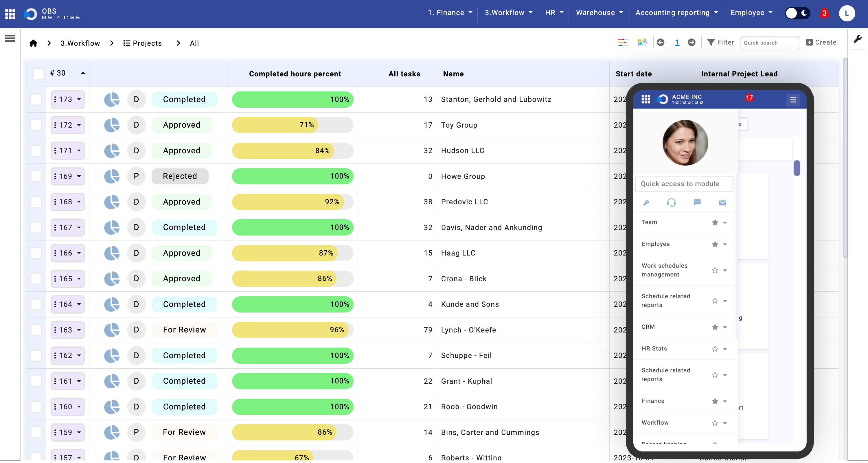
Task: Expand the Employee module settings arrow
Action: click(x=726, y=244)
